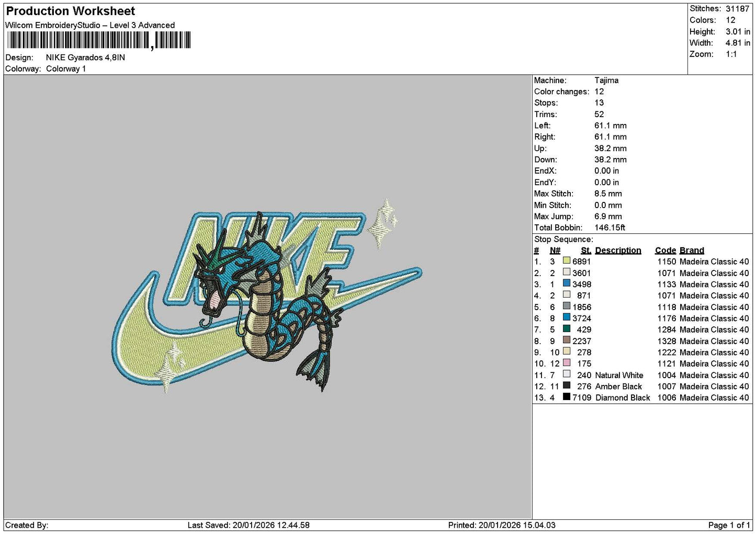Image resolution: width=756 pixels, height=534 pixels.
Task: Click the brown swatch beside 2237
Action: click(567, 340)
